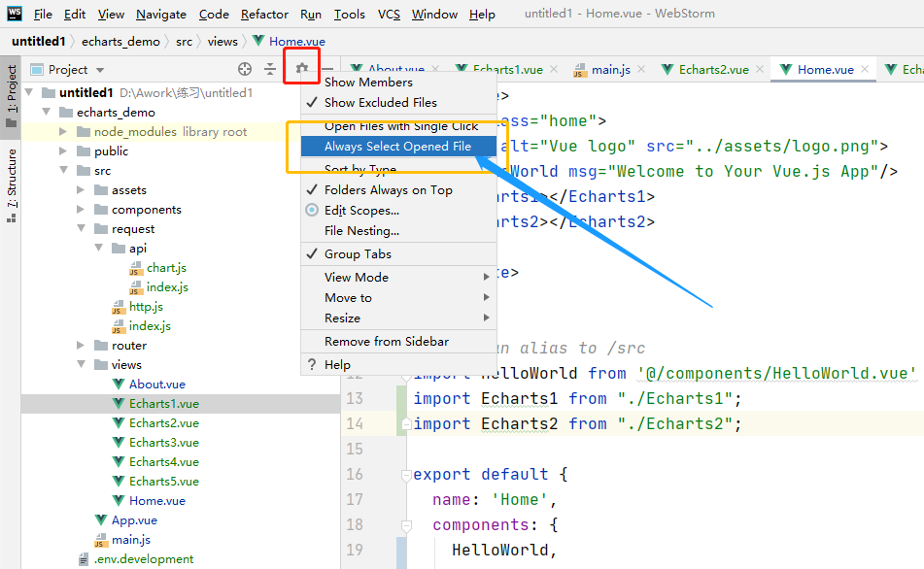The height and width of the screenshot is (569, 924).
Task: Click the node_modules folder icon
Action: [84, 132]
